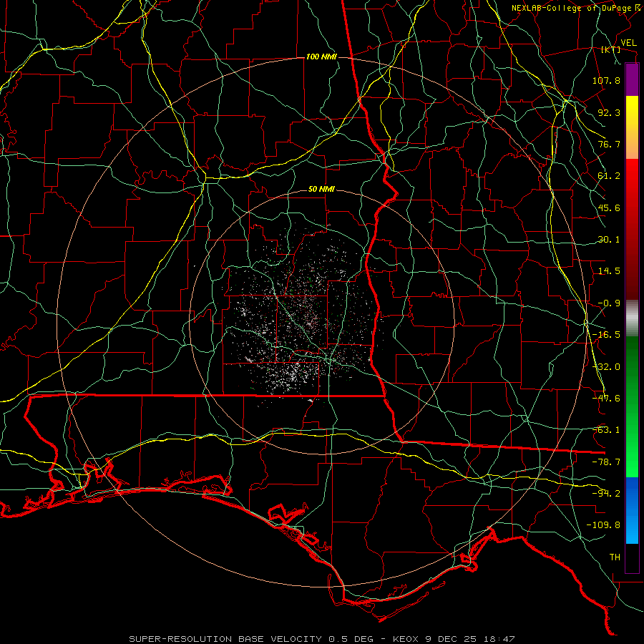644x644 pixels.
Task: Click the black TH segment of the color bar
Action: pyautogui.click(x=632, y=558)
